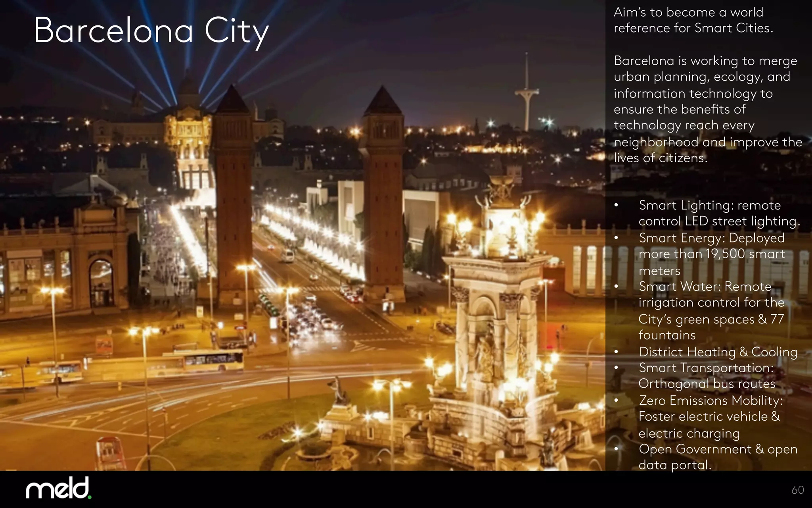The image size is (812, 508).
Task: Click 'more than 19,500 smart' line
Action: click(x=712, y=254)
